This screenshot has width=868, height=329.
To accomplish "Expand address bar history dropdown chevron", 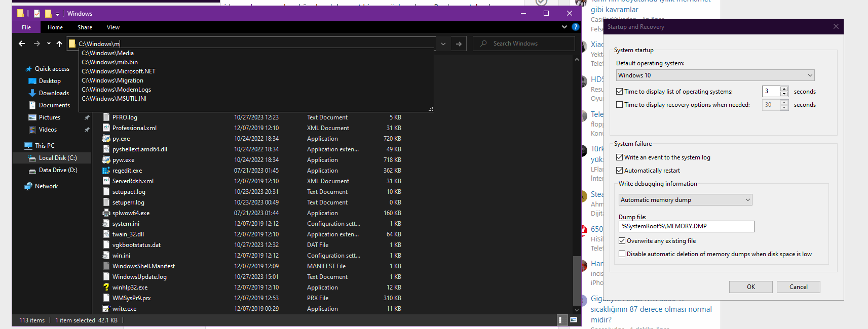I will click(x=443, y=44).
